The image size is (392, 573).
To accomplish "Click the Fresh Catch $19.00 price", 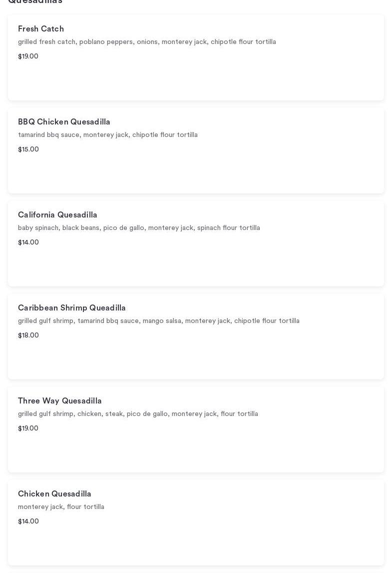I will (x=28, y=56).
